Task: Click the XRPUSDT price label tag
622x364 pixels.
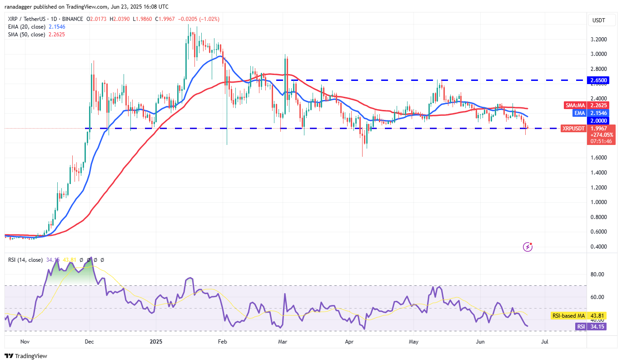Action: click(x=574, y=129)
